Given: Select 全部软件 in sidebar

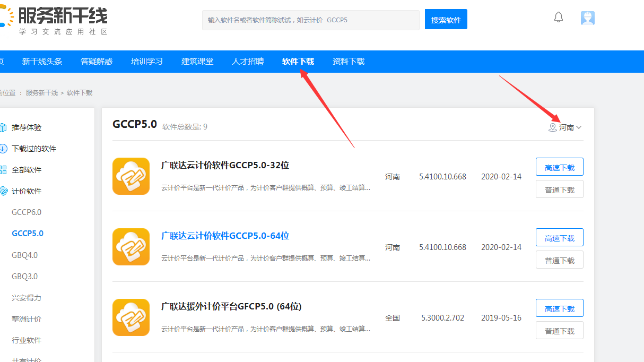Looking at the screenshot, I should click(27, 170).
